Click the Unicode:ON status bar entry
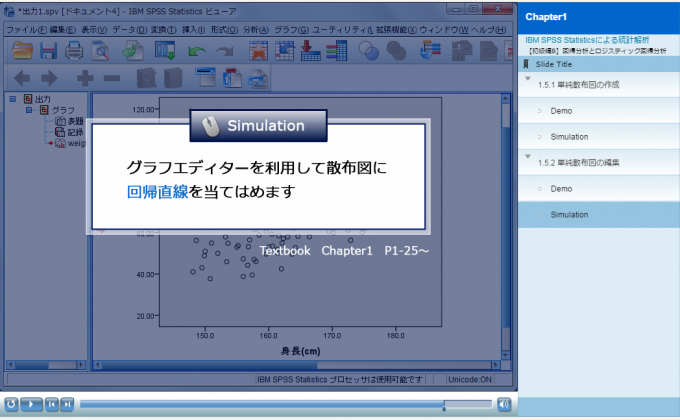The image size is (680, 420). [x=470, y=380]
